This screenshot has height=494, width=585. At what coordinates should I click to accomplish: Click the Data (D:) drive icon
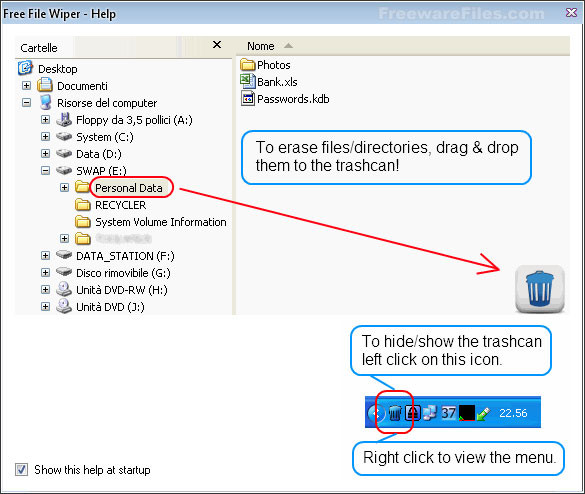(x=64, y=153)
